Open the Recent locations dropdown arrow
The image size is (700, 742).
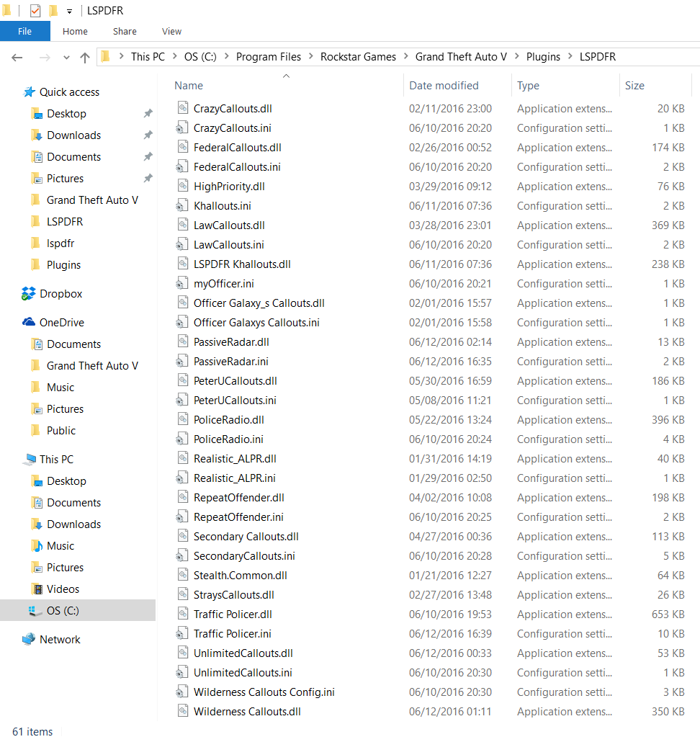pos(66,58)
